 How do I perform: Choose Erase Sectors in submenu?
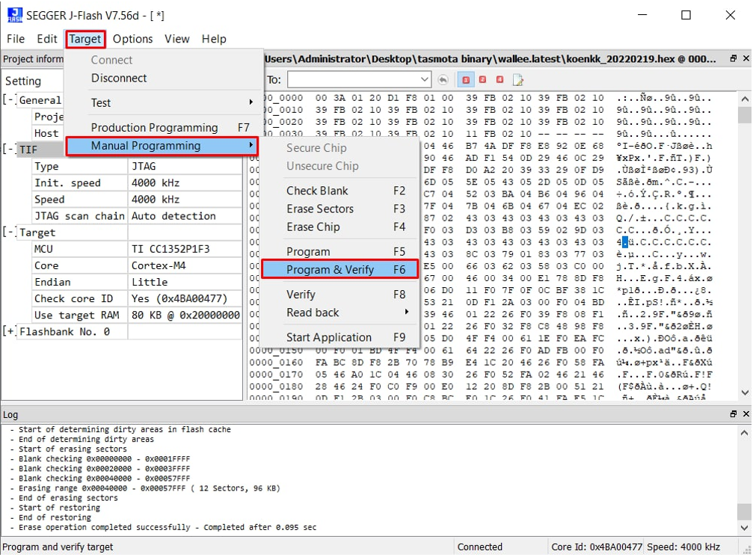click(340, 209)
